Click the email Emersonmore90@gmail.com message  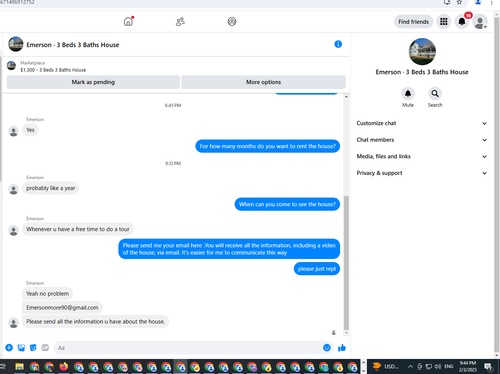point(62,308)
